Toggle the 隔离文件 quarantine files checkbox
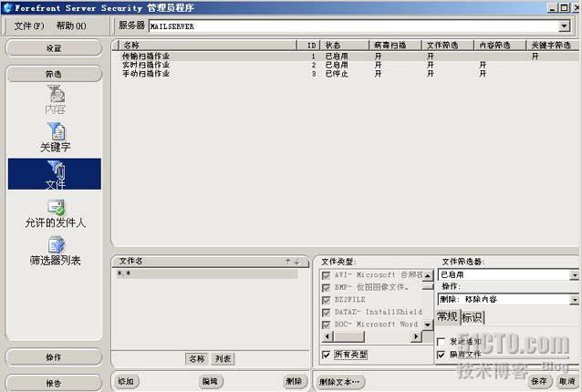Screen dimensions: 582x392 click(x=442, y=355)
